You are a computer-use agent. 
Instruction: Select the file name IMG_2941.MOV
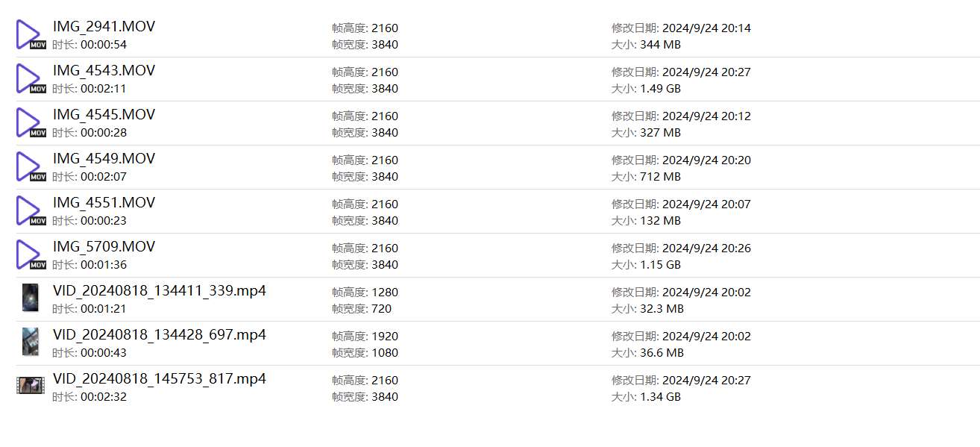coord(104,27)
